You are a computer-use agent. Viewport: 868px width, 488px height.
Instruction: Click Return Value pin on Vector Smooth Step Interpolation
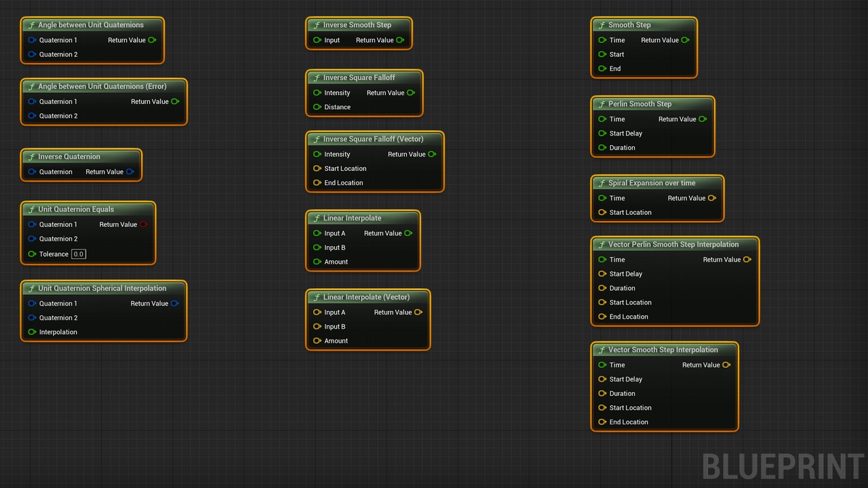pyautogui.click(x=726, y=365)
